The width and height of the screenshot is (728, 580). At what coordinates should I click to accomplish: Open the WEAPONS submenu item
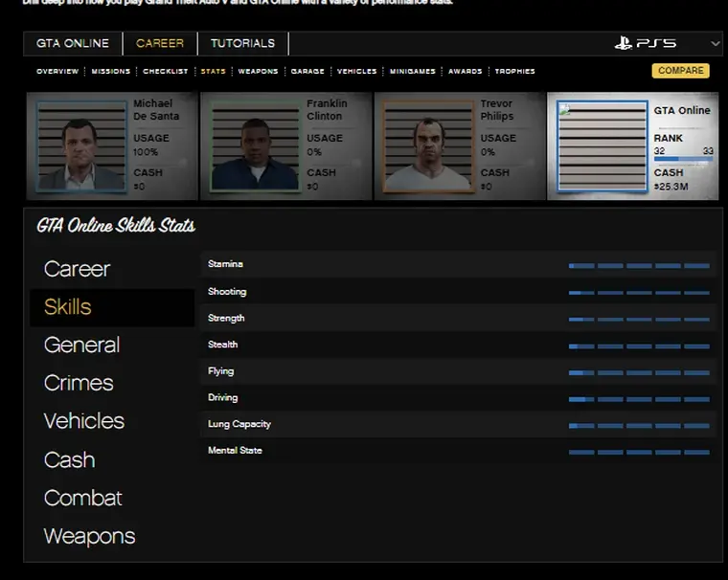coord(258,72)
